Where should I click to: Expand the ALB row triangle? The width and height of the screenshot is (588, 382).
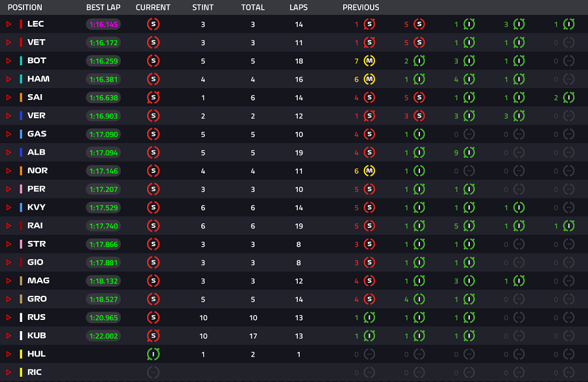click(8, 153)
